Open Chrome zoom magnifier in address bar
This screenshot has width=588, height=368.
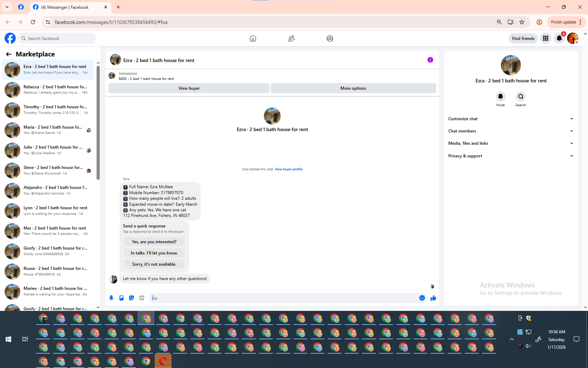point(499,22)
